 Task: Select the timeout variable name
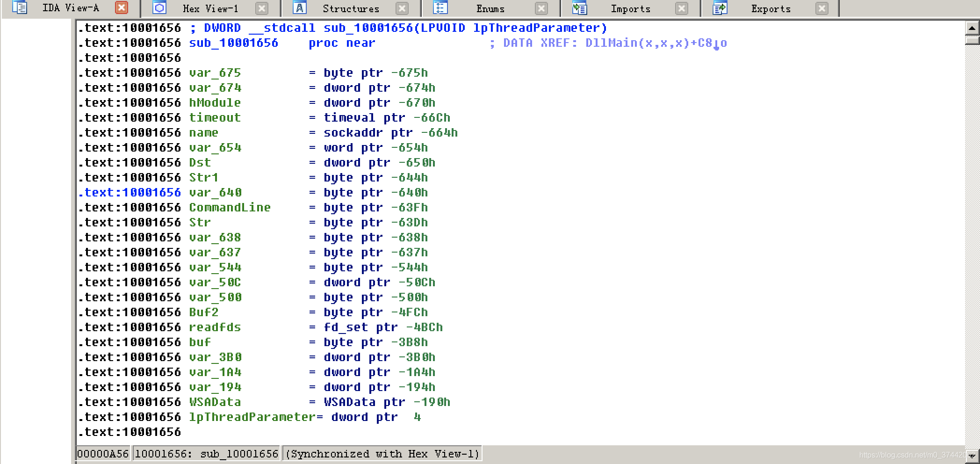coord(215,118)
